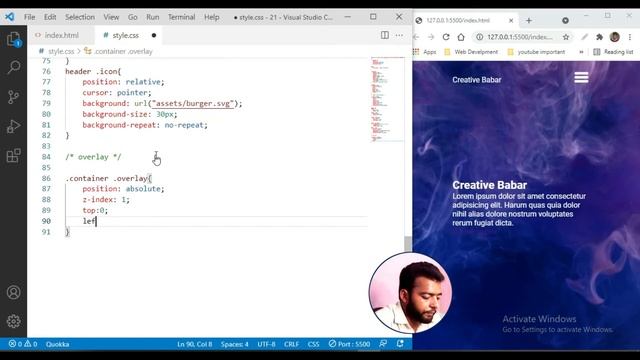Click the Port : 5500 Live Server status
This screenshot has width=640, height=360.
(x=349, y=344)
